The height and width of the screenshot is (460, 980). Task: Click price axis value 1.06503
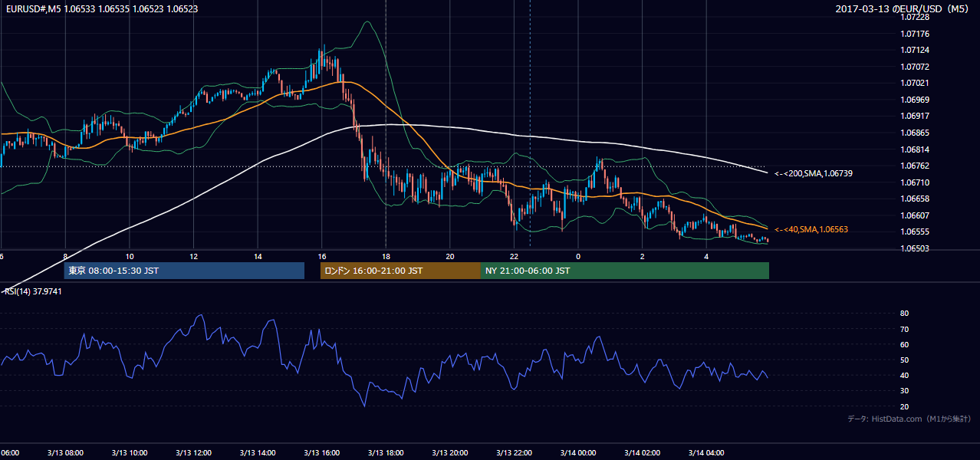[x=915, y=248]
